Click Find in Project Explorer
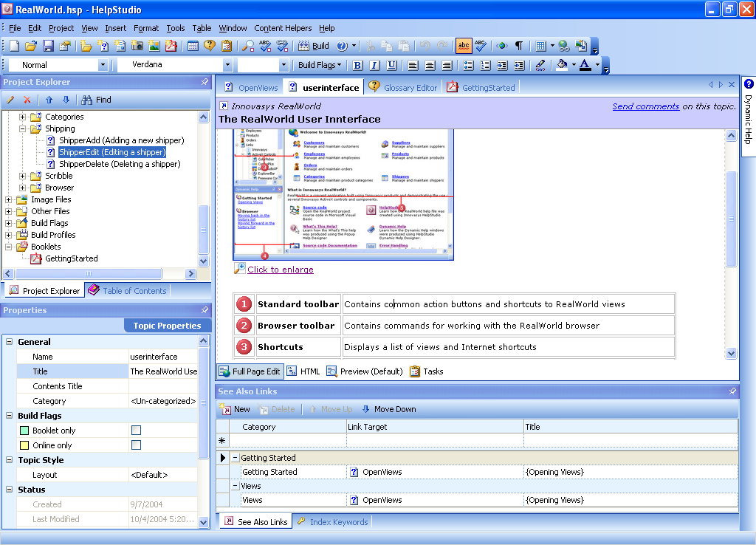Screen dimensions: 756x545 (97, 100)
